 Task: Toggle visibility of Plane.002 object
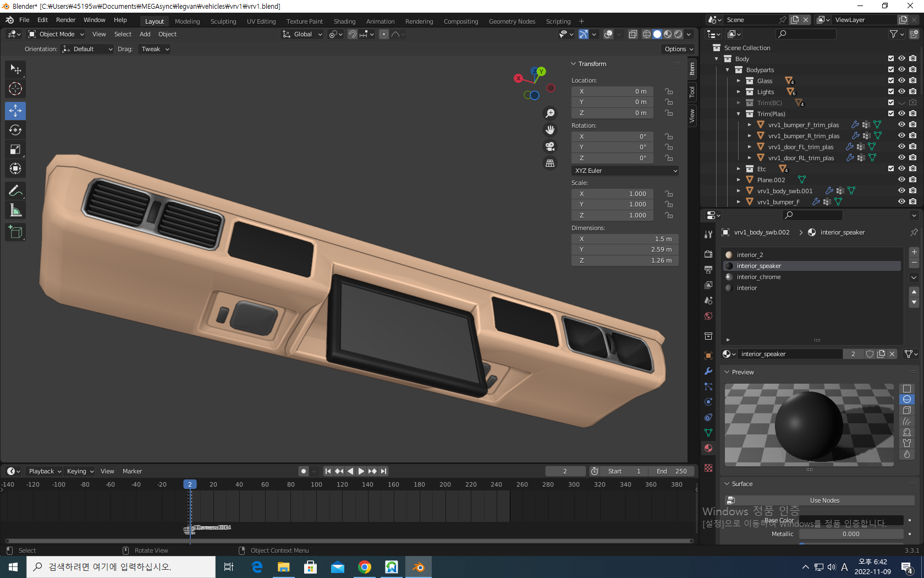901,180
